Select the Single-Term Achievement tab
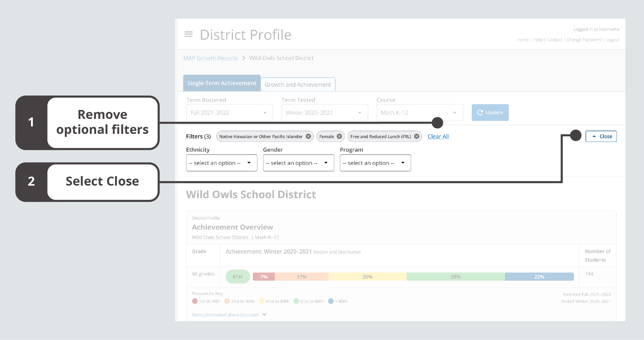644x340 pixels. pyautogui.click(x=221, y=83)
